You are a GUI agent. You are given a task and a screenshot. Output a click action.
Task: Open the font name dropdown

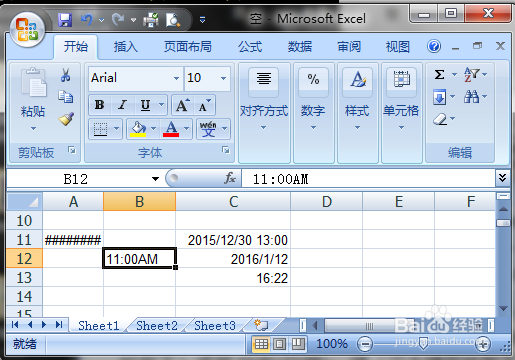coord(176,78)
